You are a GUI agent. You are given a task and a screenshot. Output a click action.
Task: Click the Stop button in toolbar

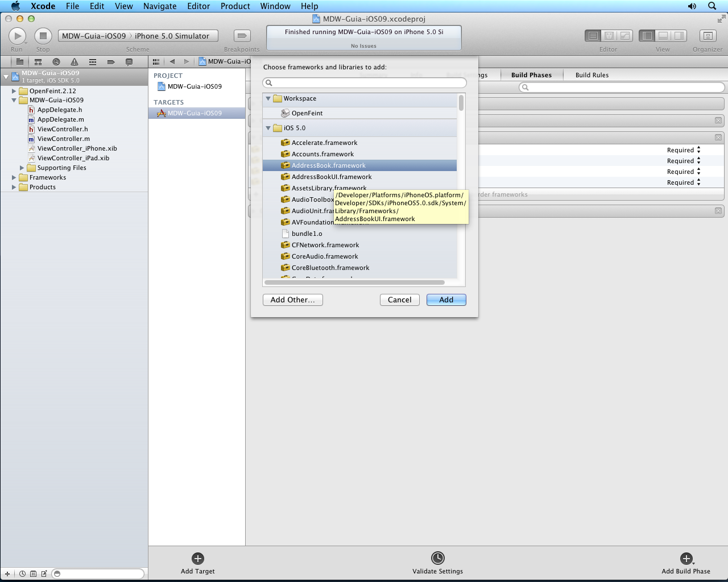tap(43, 36)
